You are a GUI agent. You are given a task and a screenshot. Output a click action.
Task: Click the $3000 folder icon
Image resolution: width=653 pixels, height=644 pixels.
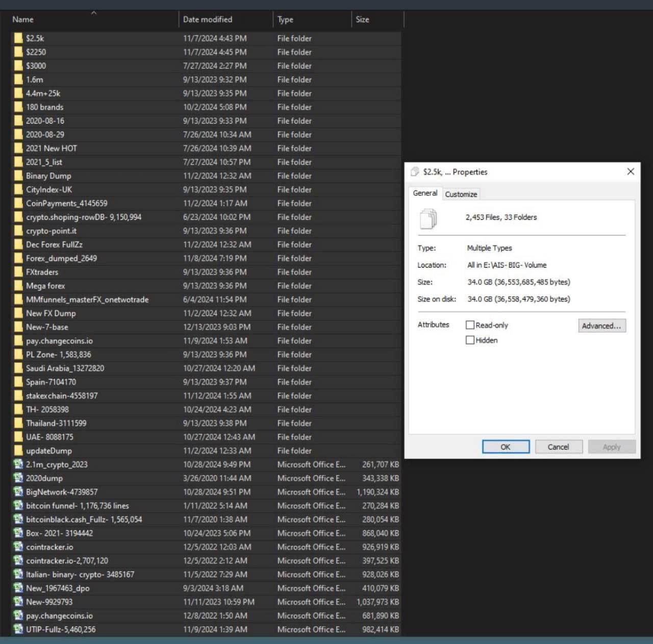coord(18,66)
